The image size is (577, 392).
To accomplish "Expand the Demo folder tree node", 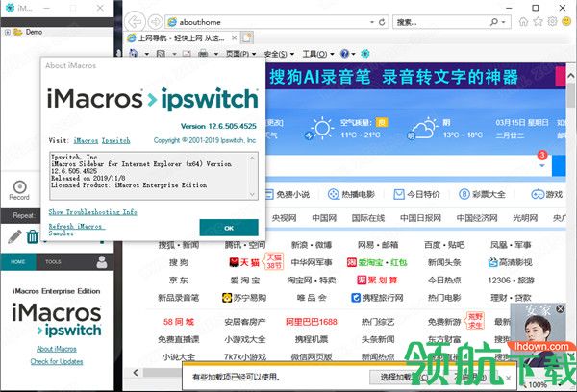I will (x=7, y=32).
